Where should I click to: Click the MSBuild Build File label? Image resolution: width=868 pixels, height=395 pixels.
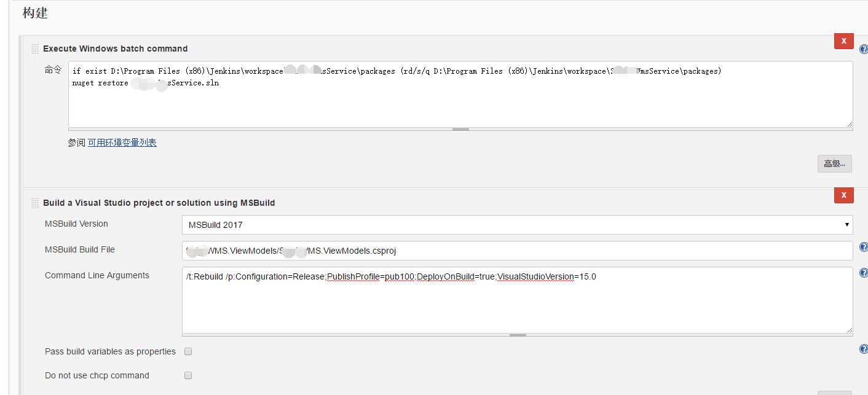[x=80, y=249]
